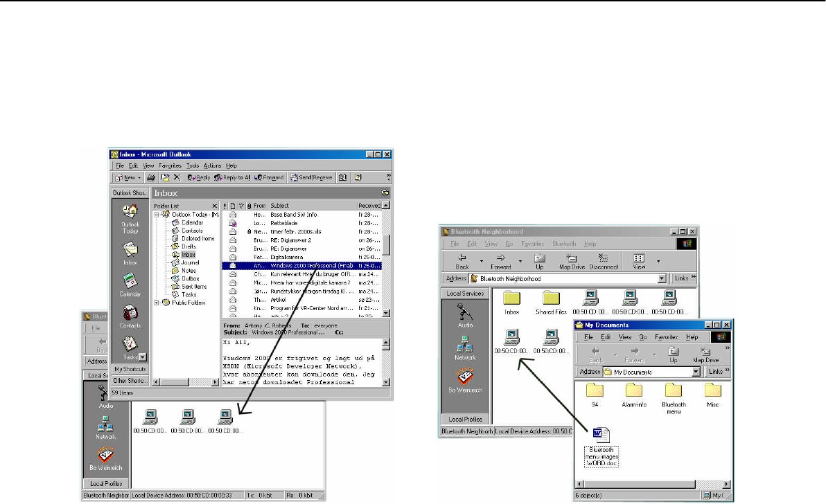The width and height of the screenshot is (826, 504).
Task: Click Network in Bluetooth Neighborhood Local Services
Action: (464, 348)
